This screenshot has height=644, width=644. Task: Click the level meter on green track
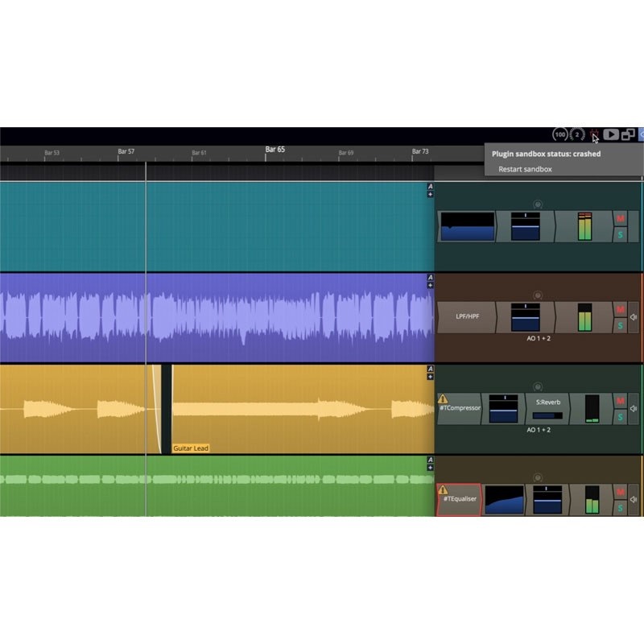(592, 500)
